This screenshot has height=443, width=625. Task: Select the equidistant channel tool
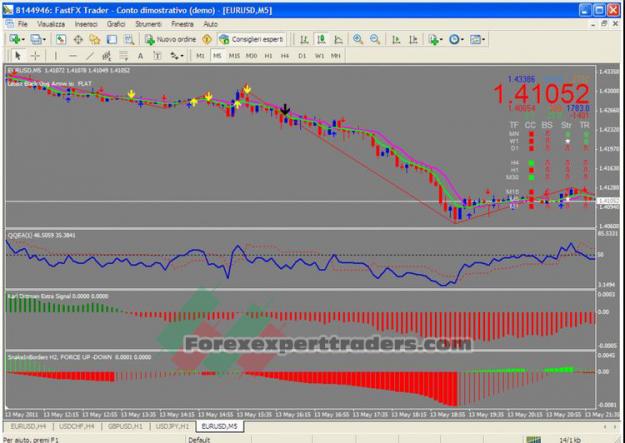tap(107, 55)
